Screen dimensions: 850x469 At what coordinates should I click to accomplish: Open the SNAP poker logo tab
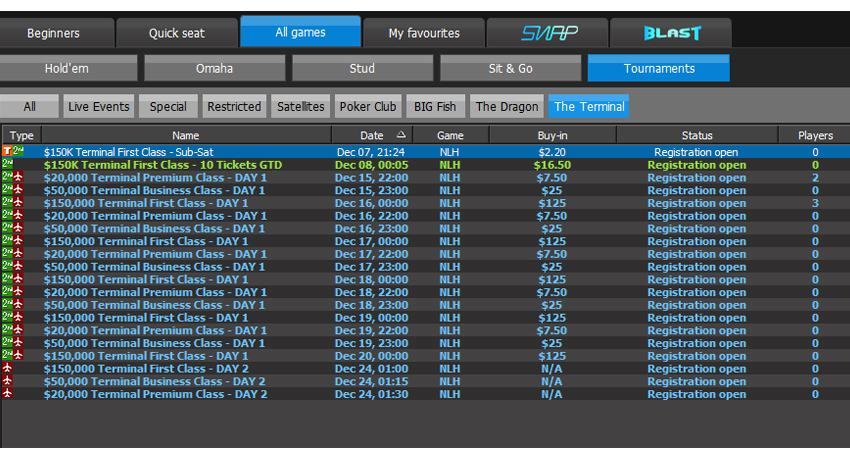[548, 33]
